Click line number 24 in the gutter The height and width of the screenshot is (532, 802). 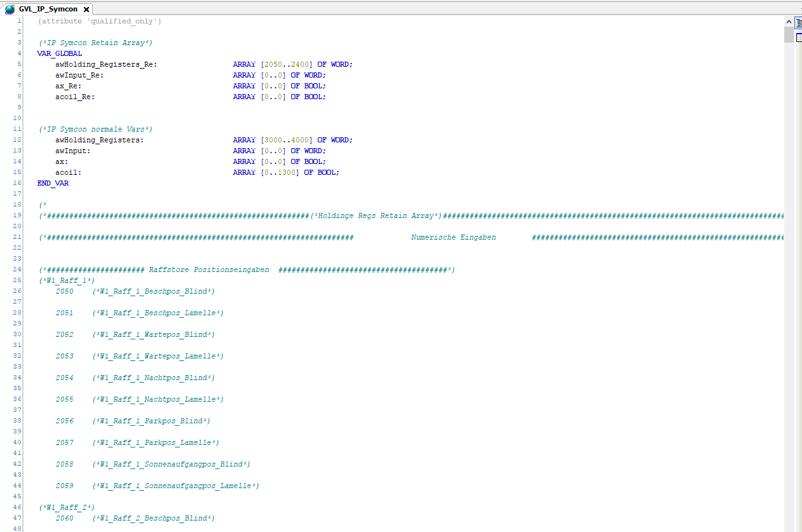(17, 269)
